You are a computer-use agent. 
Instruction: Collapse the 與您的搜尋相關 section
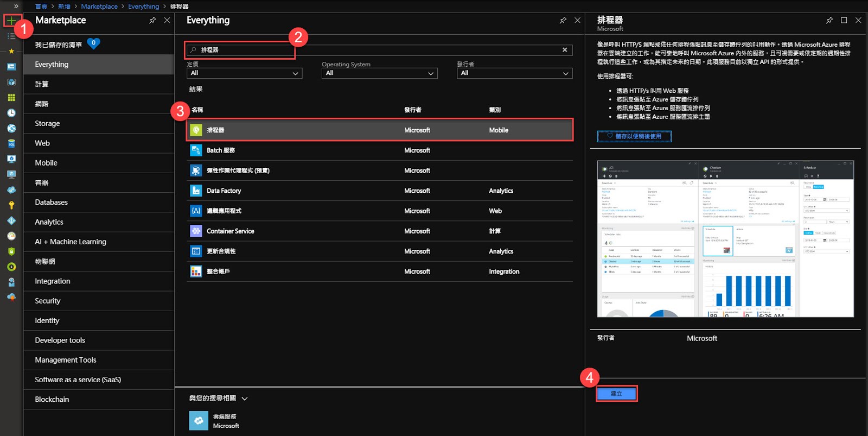245,399
